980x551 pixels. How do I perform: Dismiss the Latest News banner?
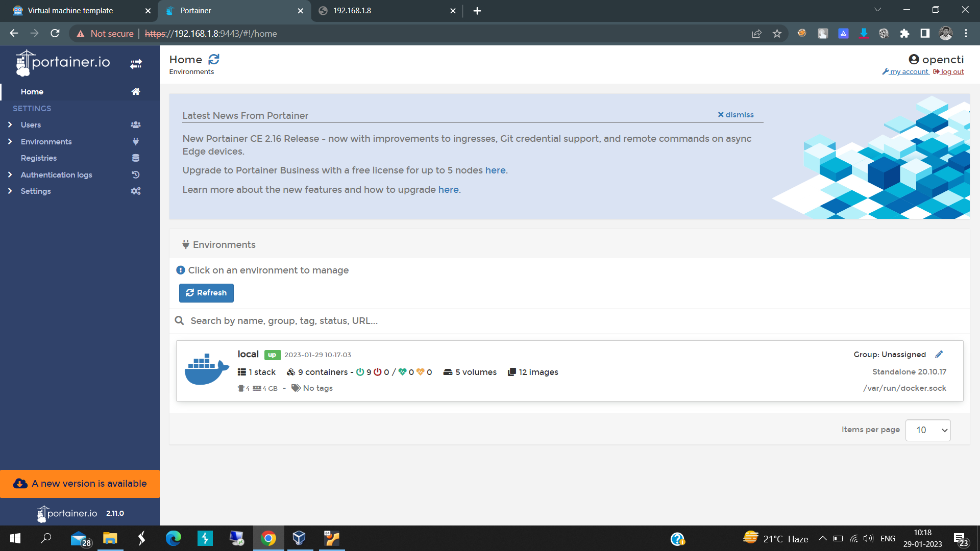tap(735, 114)
